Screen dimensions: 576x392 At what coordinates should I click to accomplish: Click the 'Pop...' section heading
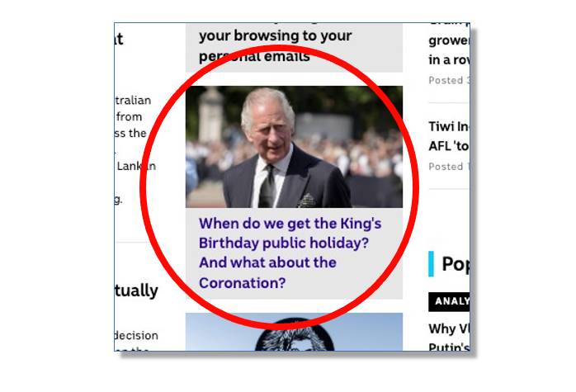point(456,264)
